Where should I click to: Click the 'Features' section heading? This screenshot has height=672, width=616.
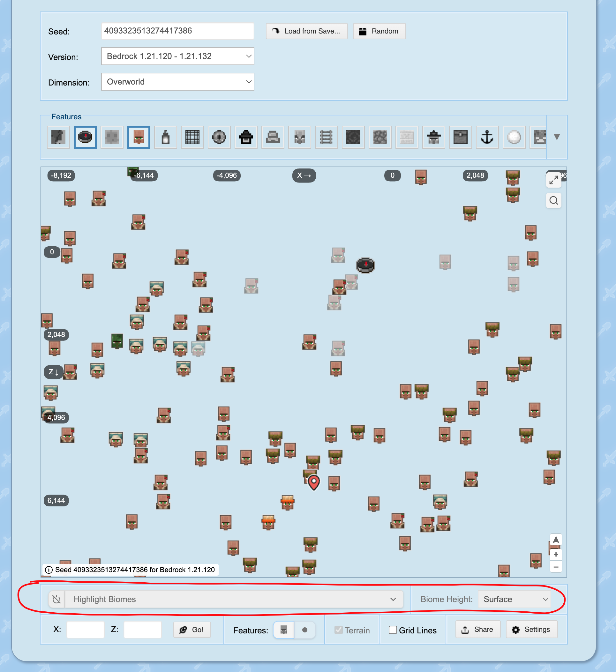(x=66, y=117)
